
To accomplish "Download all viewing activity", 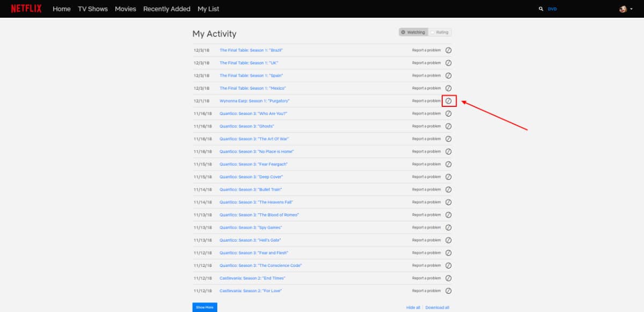I will tap(438, 307).
